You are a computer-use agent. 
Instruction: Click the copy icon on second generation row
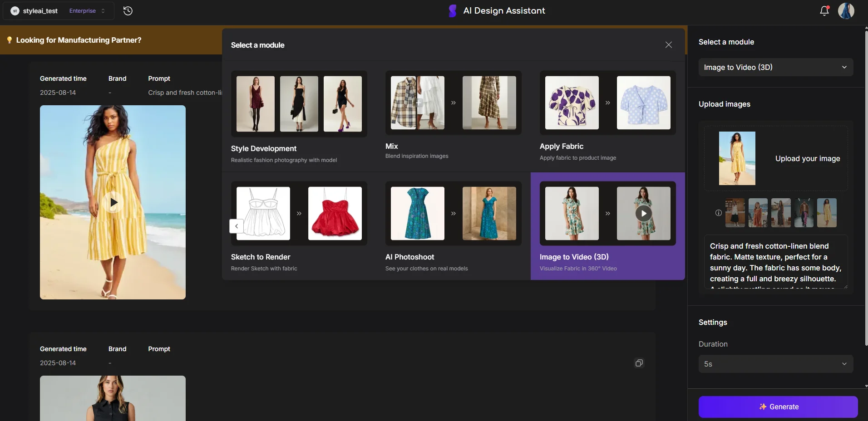coord(639,363)
